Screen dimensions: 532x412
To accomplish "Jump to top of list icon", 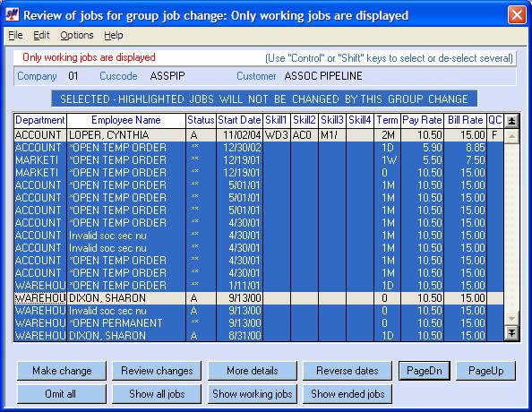I will [x=511, y=121].
